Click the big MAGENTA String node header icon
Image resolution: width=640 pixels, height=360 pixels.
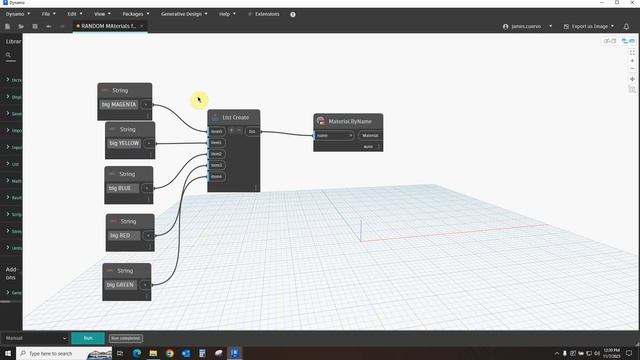105,90
